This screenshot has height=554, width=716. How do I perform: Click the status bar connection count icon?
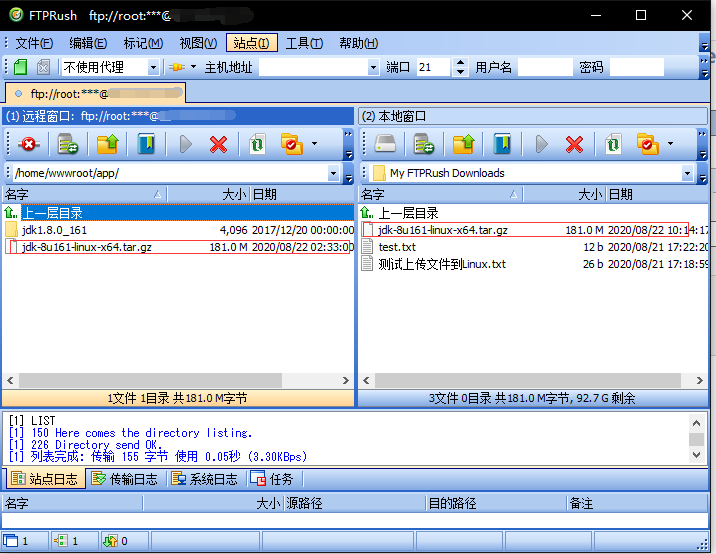(60, 541)
